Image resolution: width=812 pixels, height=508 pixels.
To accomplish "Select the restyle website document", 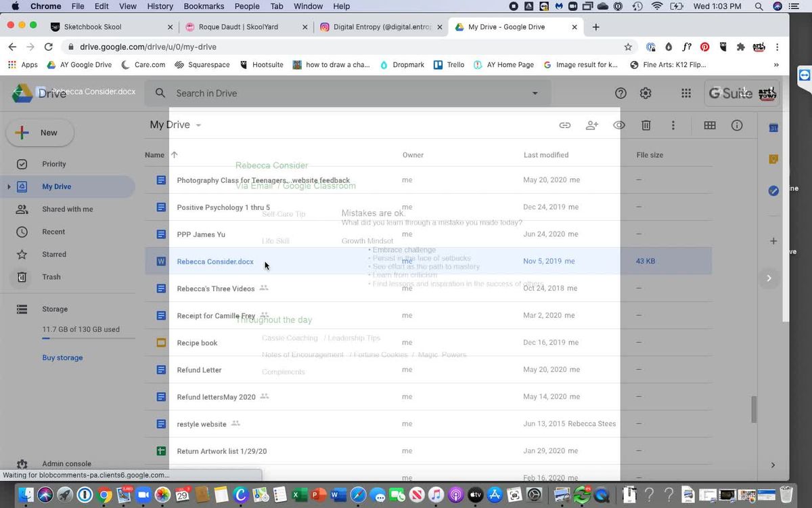I will [x=428, y=424].
